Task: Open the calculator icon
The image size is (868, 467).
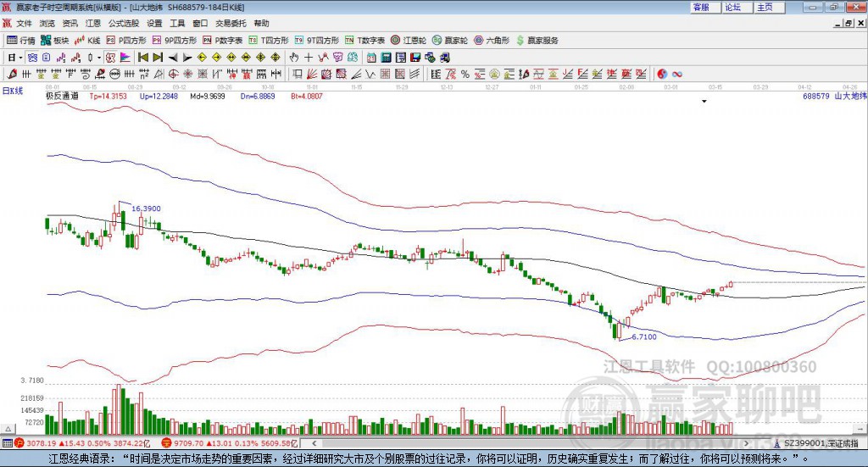Action: 386,58
